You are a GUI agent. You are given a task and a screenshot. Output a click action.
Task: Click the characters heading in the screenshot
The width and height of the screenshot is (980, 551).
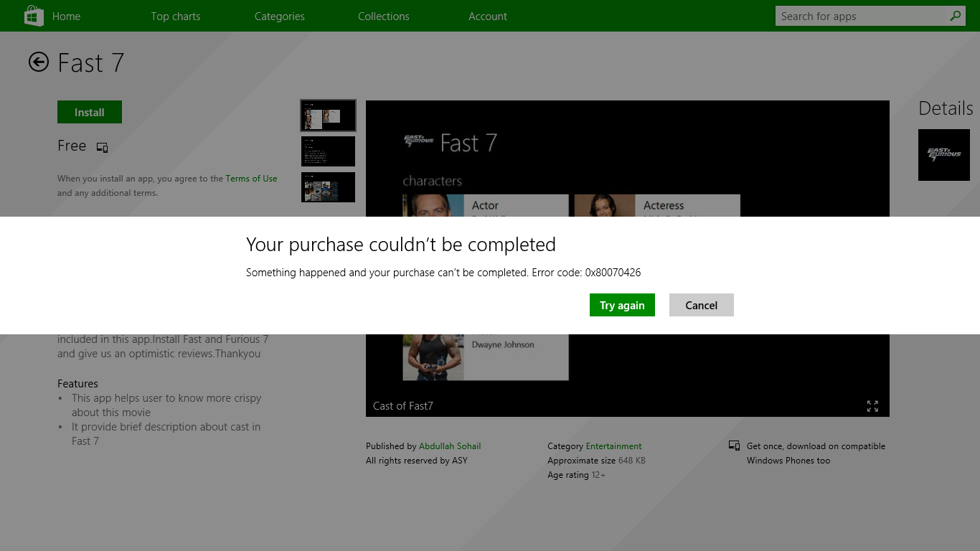point(432,181)
